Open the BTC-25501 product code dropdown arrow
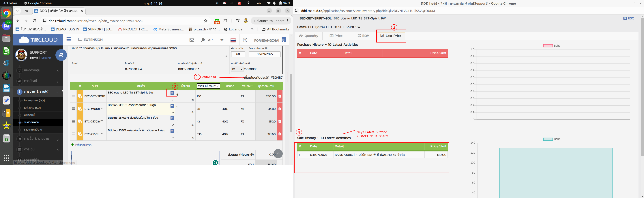644x198 pixels. click(102, 133)
